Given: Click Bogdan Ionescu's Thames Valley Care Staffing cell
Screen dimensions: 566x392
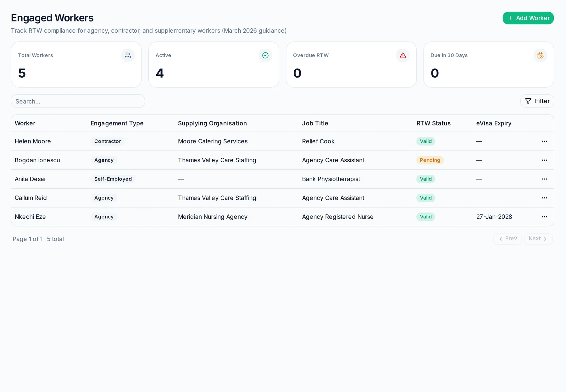Looking at the screenshot, I should pos(217,160).
